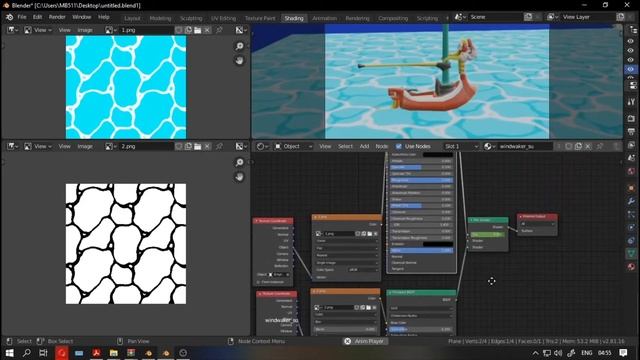Open the Node menu in node editor
The width and height of the screenshot is (640, 360).
coord(382,146)
